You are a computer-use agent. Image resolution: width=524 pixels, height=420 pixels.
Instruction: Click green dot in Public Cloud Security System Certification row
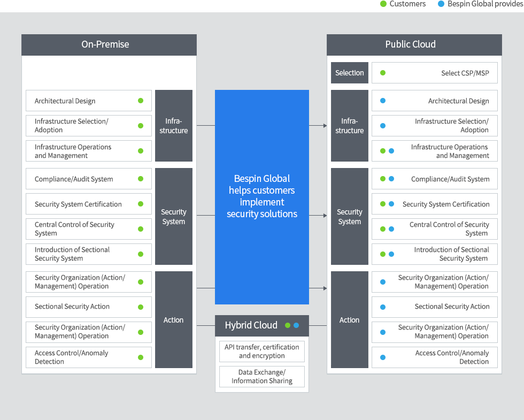(x=383, y=204)
